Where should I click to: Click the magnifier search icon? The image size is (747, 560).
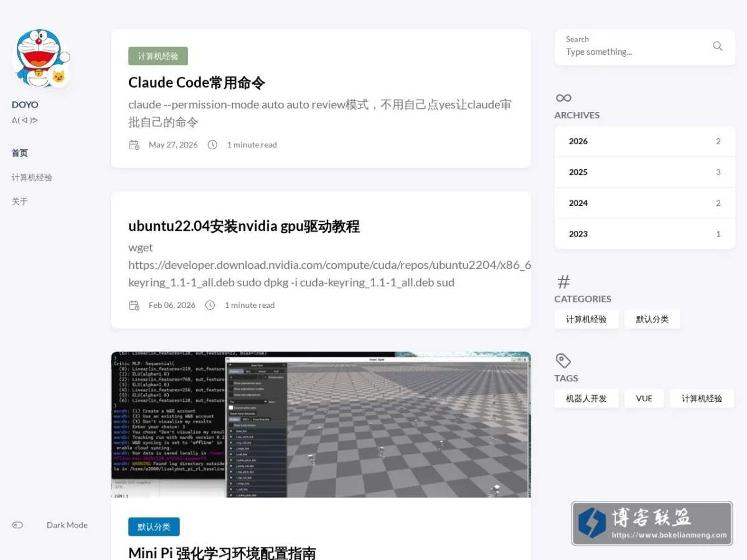[x=718, y=46]
